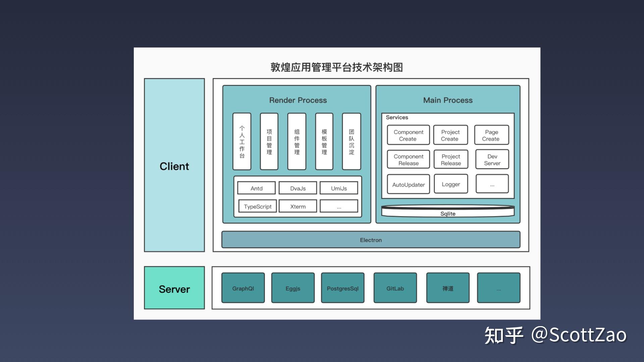Select the GraphQL server component tab
This screenshot has width=644, height=362.
(243, 289)
